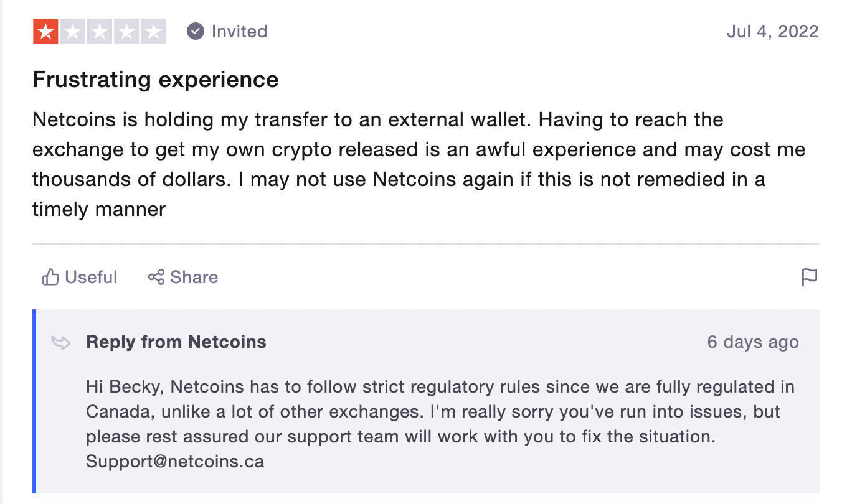Click the flag icon to report this review
847x504 pixels.
coord(810,278)
